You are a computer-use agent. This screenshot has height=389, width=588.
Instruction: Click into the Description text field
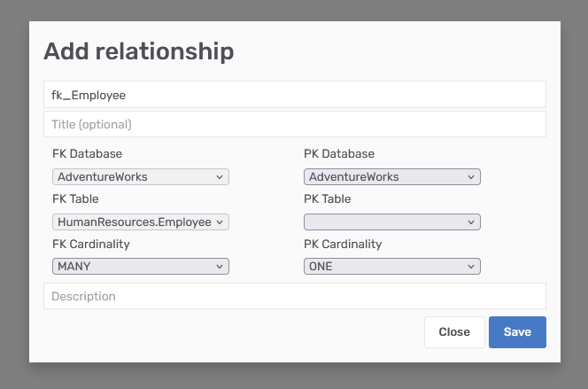point(294,296)
